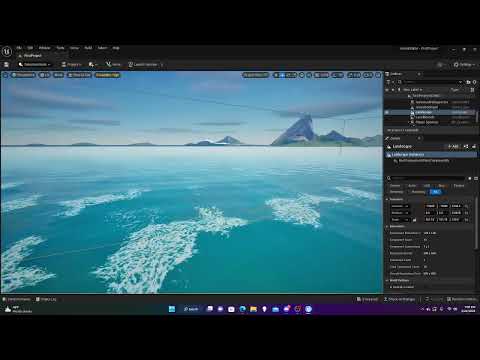Click the Outliner add folder icon

468,82
